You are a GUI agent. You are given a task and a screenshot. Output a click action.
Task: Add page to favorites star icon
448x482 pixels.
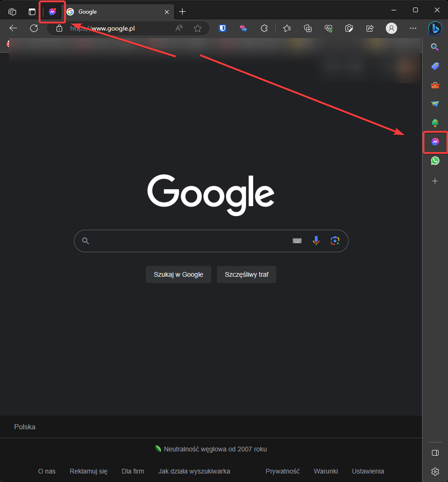pos(198,28)
